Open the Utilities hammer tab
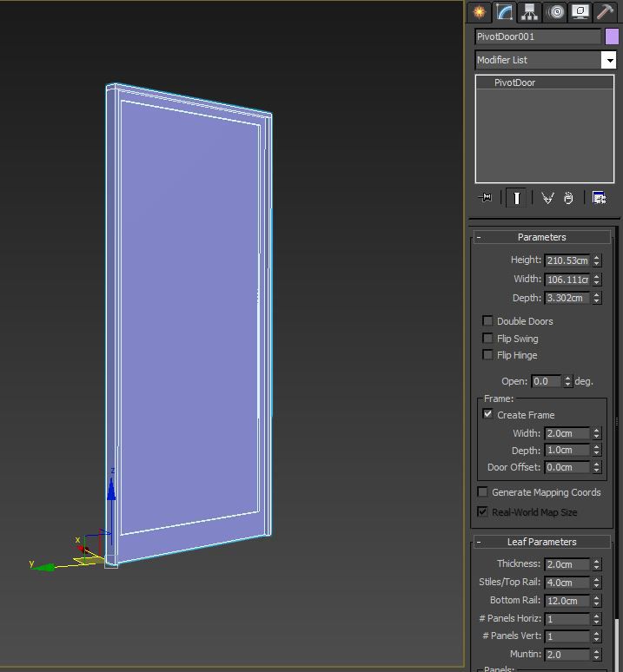 pos(606,12)
